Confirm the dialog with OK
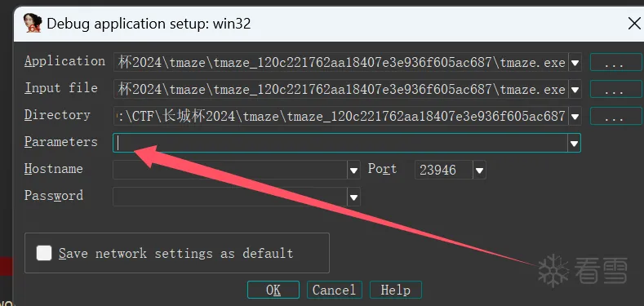The image size is (644, 306). click(273, 290)
